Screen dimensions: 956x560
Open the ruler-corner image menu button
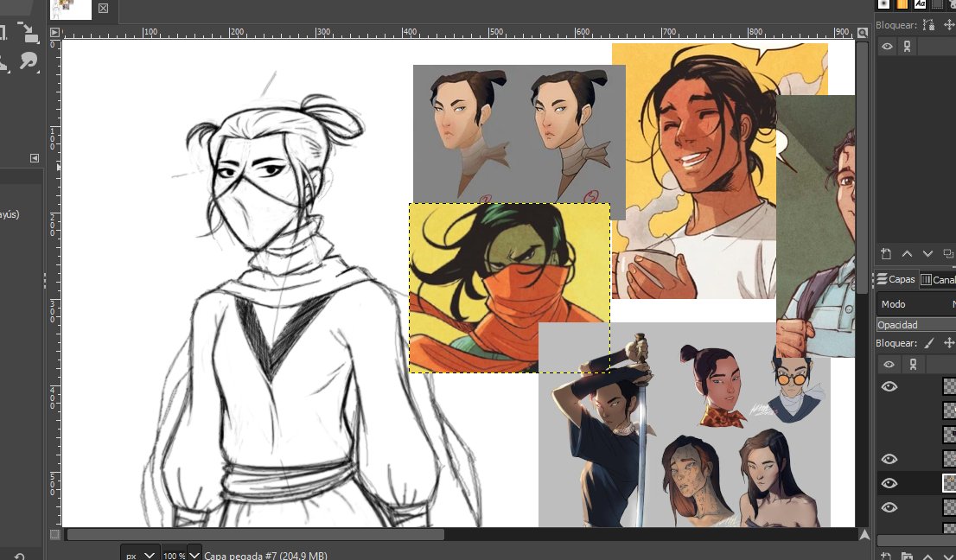[54, 32]
